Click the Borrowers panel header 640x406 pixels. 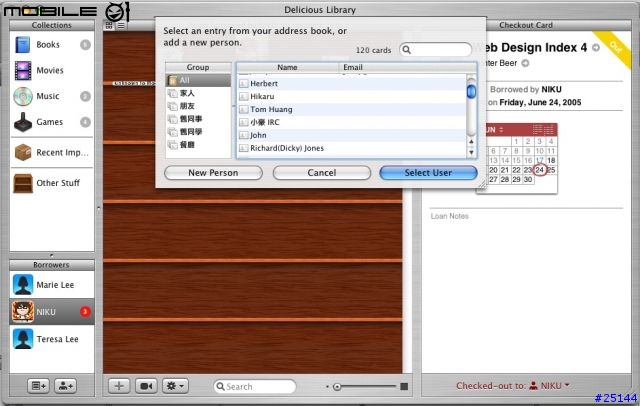(51, 265)
